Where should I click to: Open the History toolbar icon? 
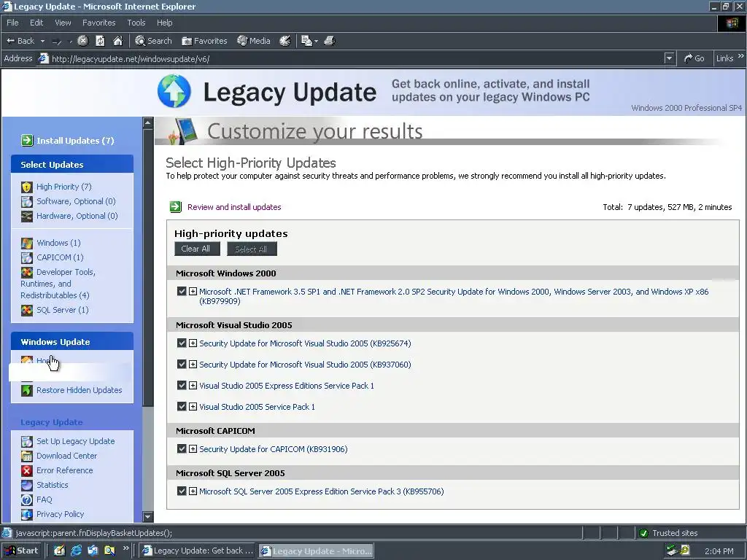(285, 41)
